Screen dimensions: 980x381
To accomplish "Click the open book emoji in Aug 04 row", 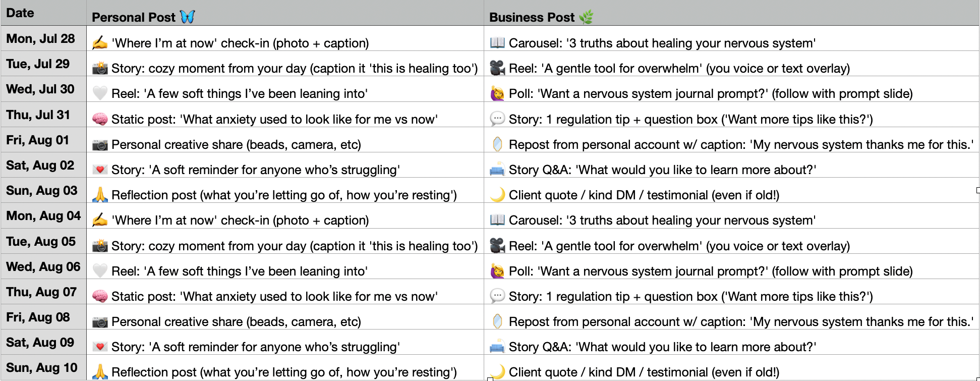I will tap(497, 220).
